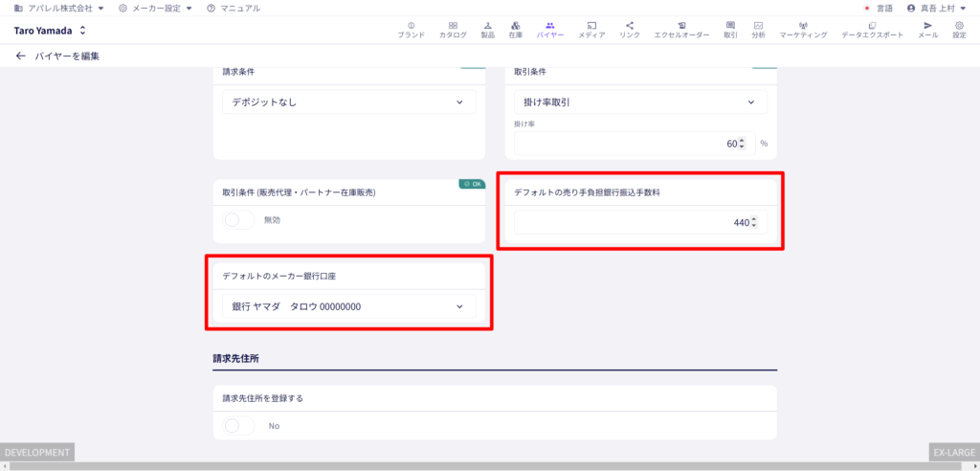Click the 銀行振込手数料 440 input field

(640, 222)
